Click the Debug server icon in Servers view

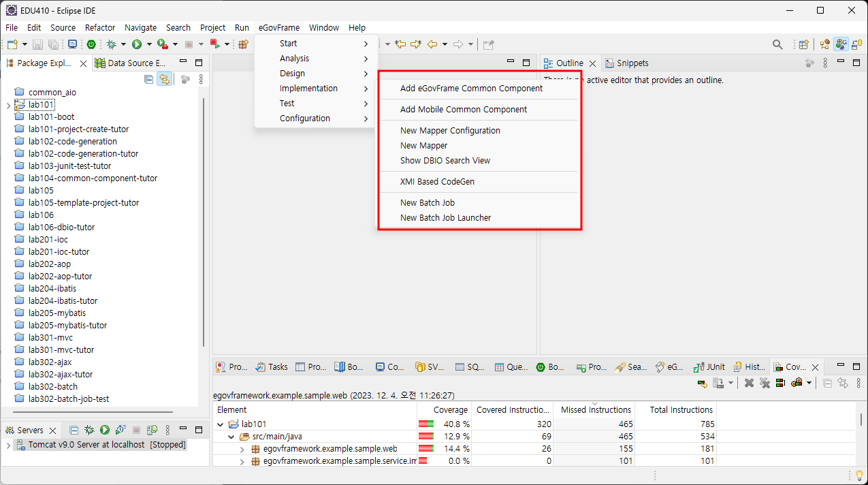[89, 430]
